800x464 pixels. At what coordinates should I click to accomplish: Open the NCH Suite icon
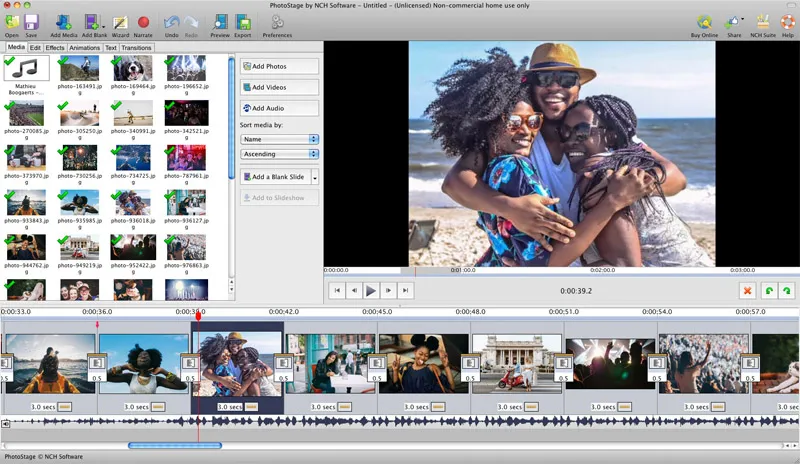(761, 21)
